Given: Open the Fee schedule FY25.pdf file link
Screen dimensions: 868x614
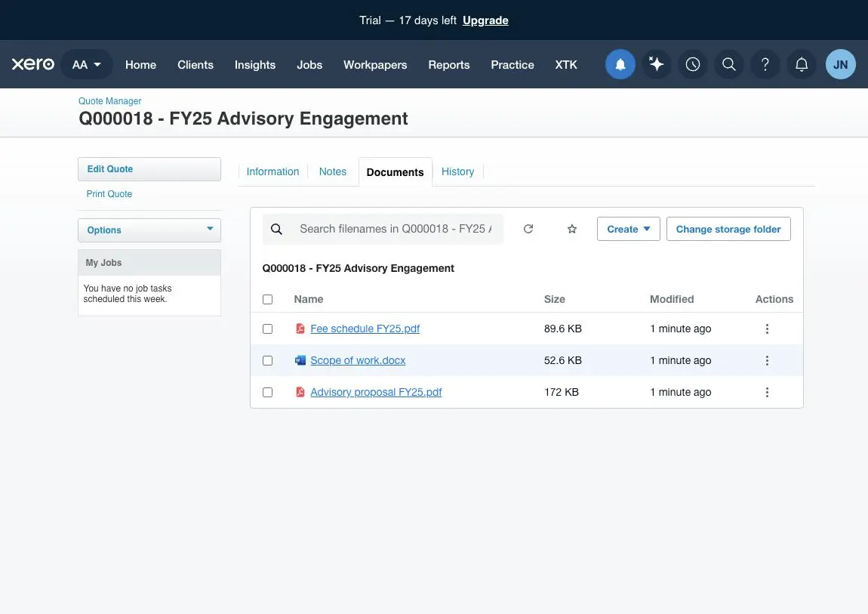Looking at the screenshot, I should (365, 329).
